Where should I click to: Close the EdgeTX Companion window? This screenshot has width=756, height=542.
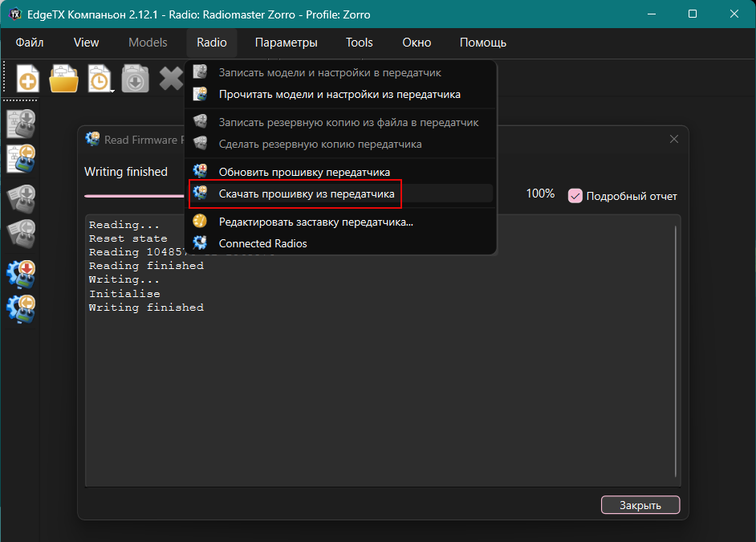pos(734,14)
